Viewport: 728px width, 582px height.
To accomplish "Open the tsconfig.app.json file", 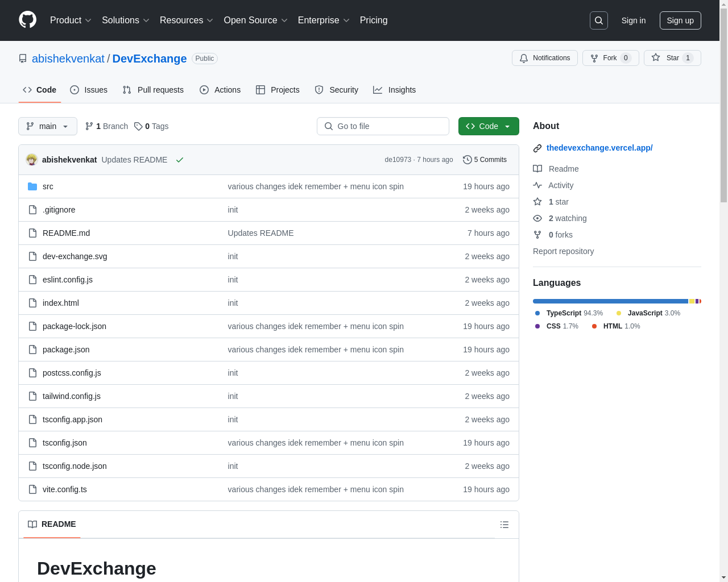I will (x=72, y=419).
